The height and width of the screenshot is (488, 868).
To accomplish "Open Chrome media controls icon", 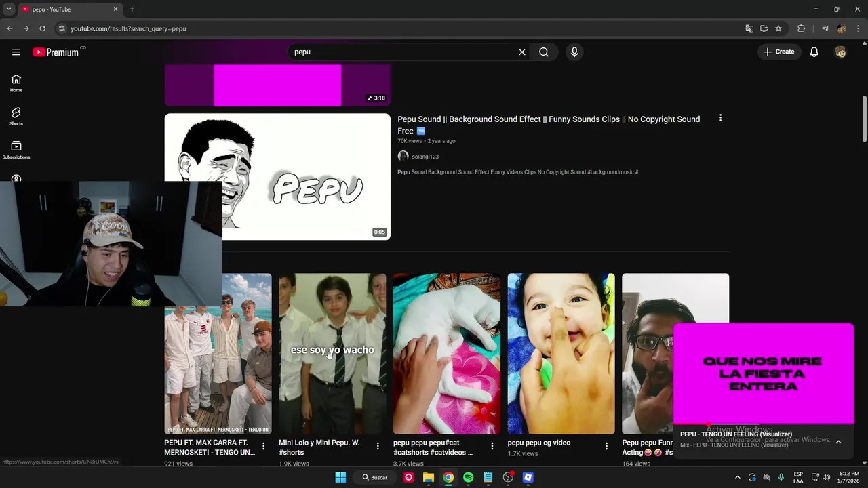I will (825, 28).
